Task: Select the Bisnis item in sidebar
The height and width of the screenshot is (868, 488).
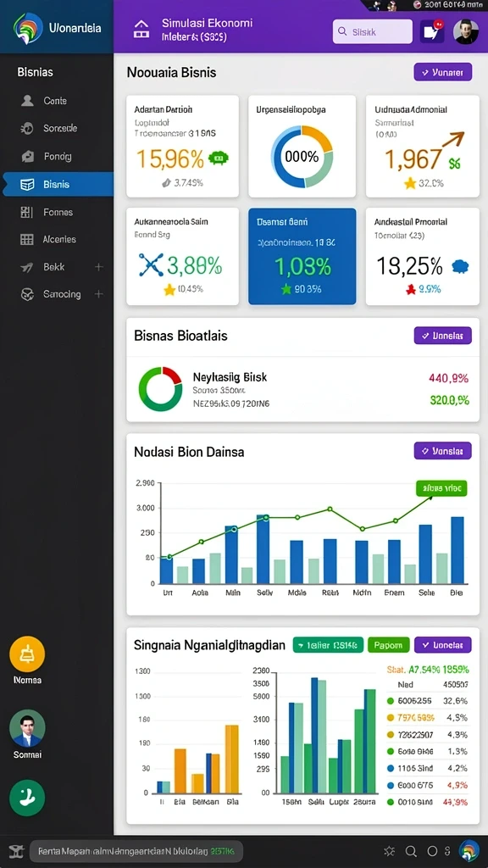Action: [57, 184]
